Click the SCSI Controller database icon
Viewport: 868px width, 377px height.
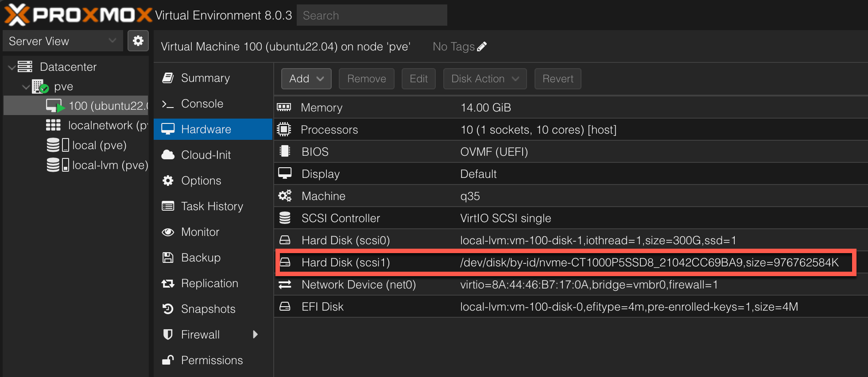(285, 218)
